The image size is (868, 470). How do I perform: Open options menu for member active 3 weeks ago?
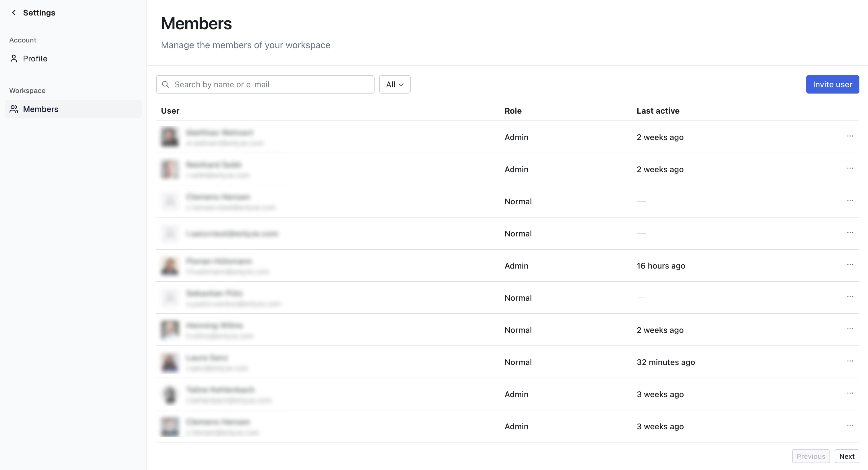pyautogui.click(x=850, y=393)
